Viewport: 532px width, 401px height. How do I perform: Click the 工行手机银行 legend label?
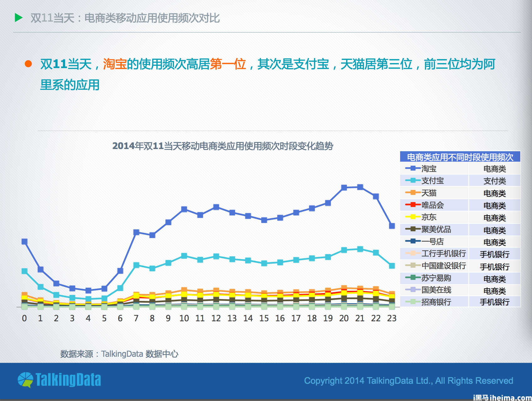pyautogui.click(x=444, y=254)
